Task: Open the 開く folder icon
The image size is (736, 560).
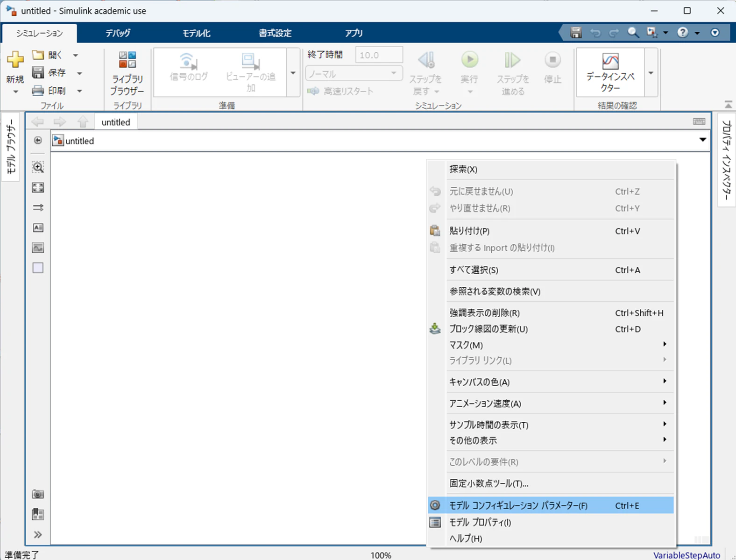Action: (x=38, y=55)
